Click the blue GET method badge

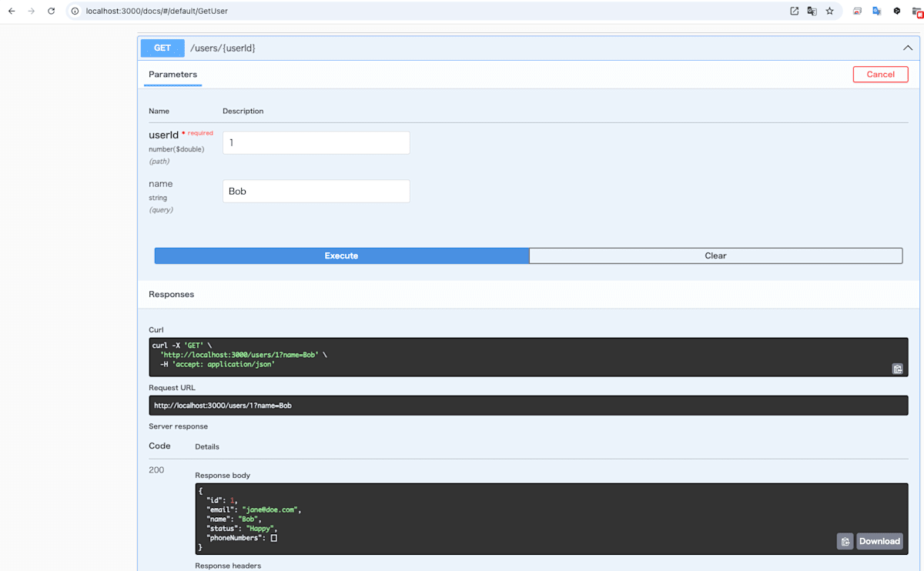click(x=162, y=48)
